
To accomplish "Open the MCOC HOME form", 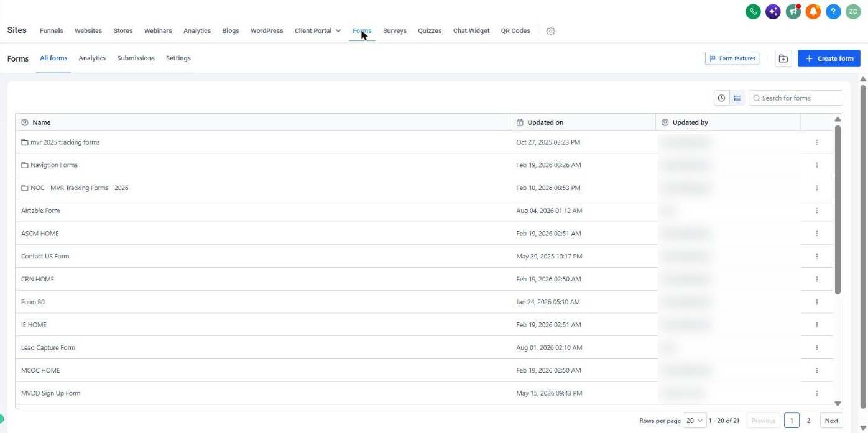I will 40,370.
